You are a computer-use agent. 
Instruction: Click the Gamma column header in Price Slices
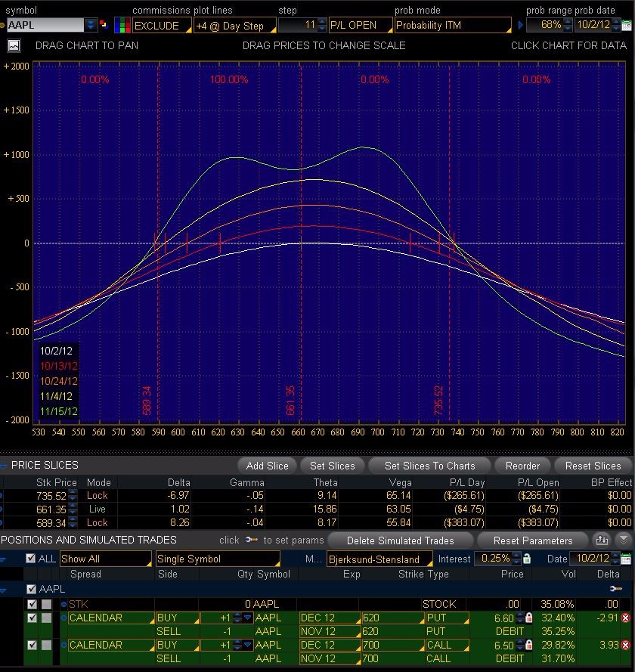point(246,482)
